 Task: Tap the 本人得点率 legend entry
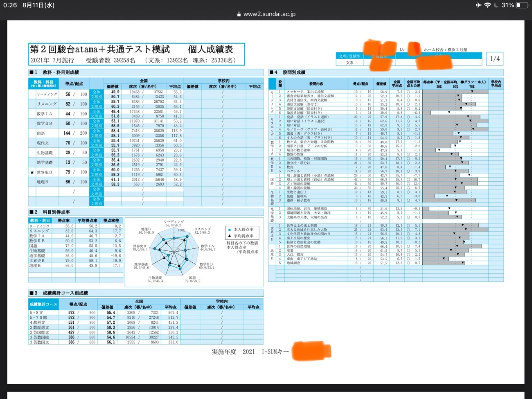[240, 230]
